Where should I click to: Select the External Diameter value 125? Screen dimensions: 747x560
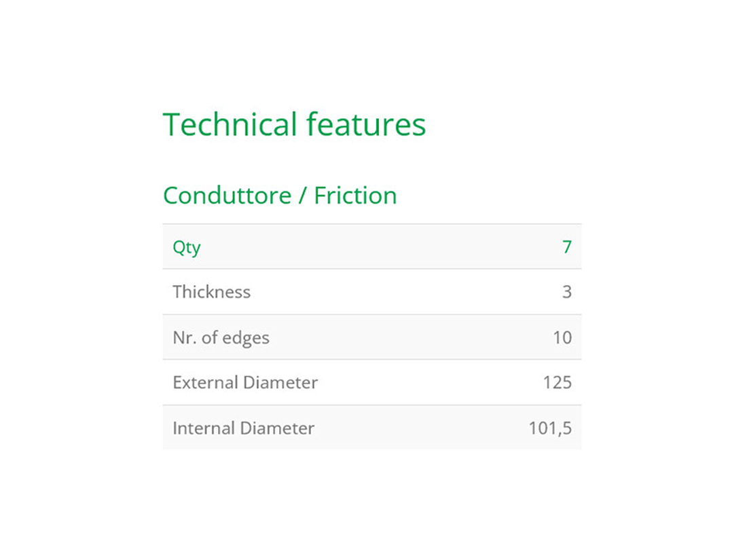coord(558,383)
